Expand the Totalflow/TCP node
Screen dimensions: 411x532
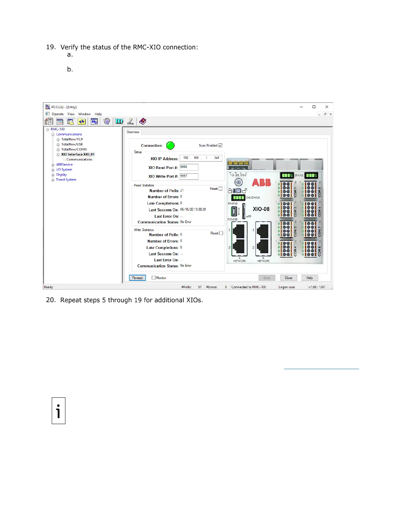tap(58, 139)
